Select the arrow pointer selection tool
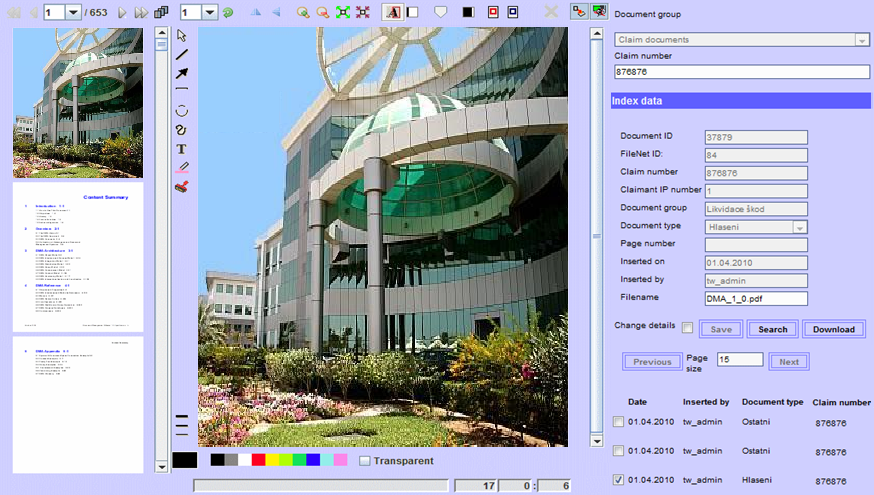This screenshot has height=495, width=874. pyautogui.click(x=182, y=35)
